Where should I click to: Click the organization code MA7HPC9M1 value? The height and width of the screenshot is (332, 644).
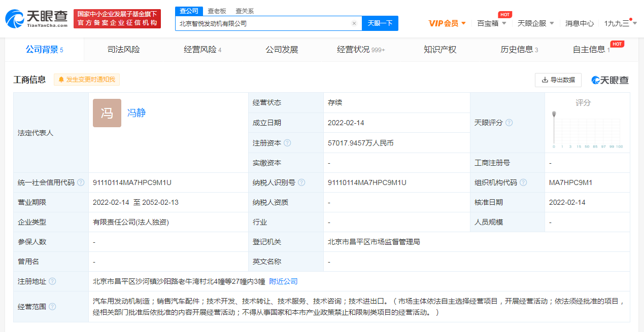pos(570,182)
